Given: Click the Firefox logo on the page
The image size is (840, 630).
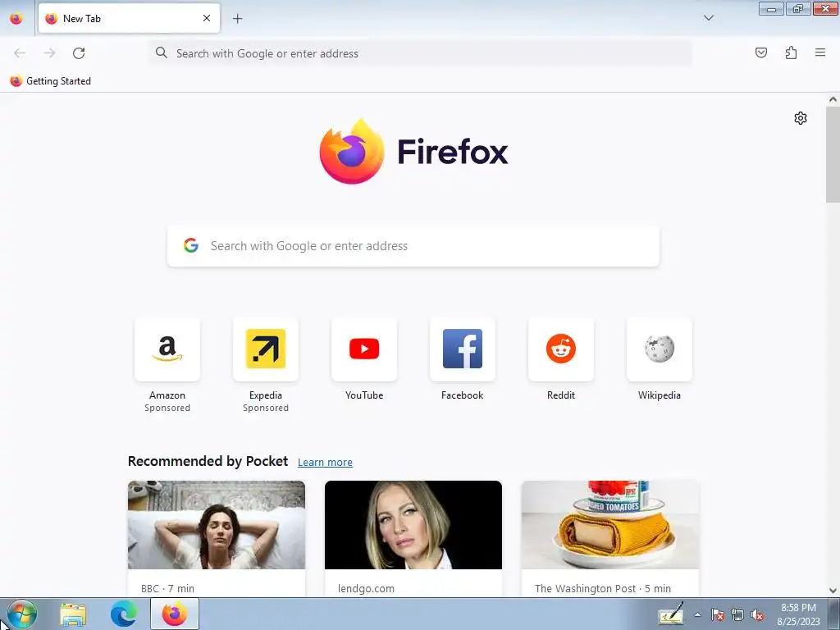Looking at the screenshot, I should point(413,152).
